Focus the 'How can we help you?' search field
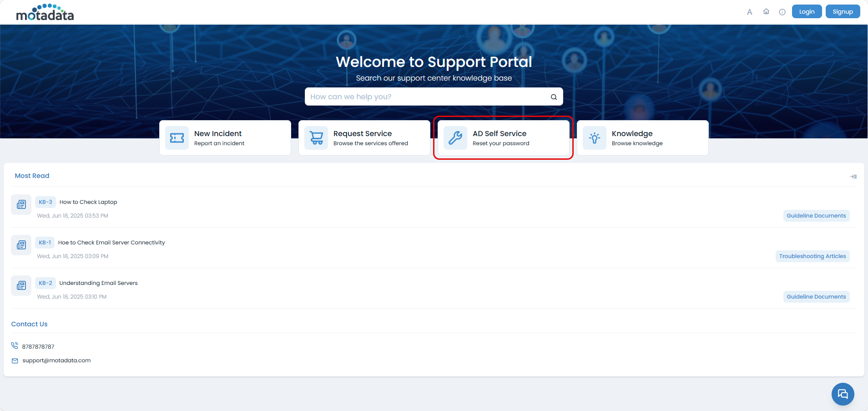This screenshot has height=411, width=868. [428, 97]
